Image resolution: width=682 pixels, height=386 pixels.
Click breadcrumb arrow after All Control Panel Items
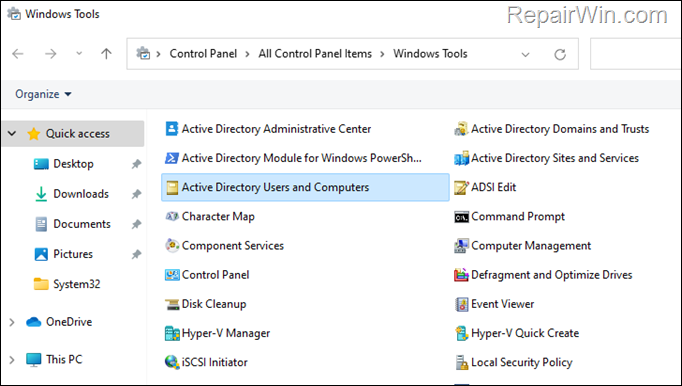(x=382, y=54)
